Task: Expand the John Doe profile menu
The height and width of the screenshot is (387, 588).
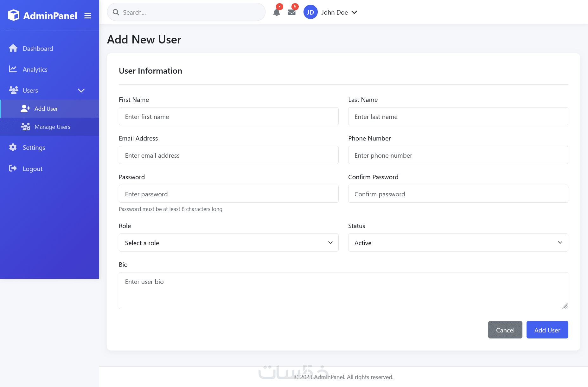Action: click(x=355, y=12)
